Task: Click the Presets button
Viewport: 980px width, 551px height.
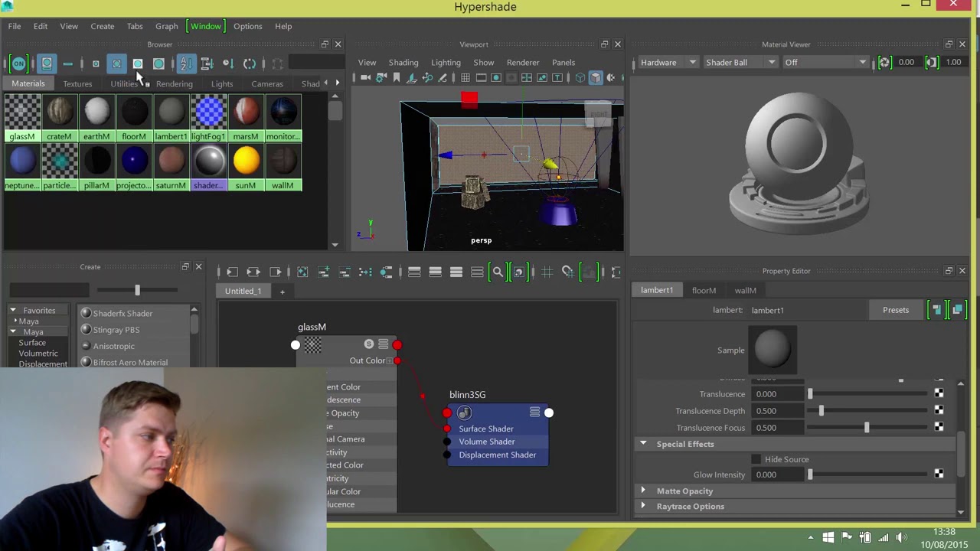Action: 896,310
